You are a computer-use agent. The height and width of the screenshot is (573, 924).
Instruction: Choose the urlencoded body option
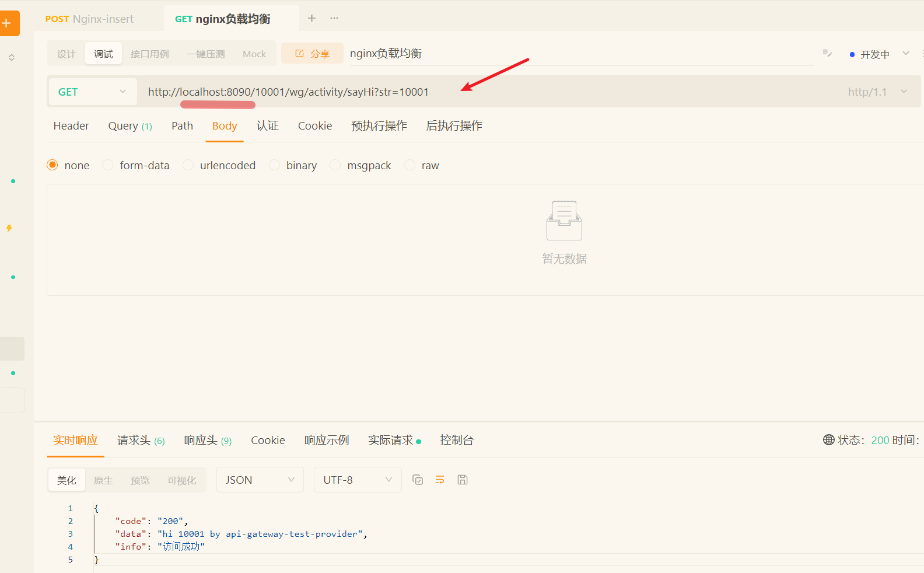click(x=188, y=165)
